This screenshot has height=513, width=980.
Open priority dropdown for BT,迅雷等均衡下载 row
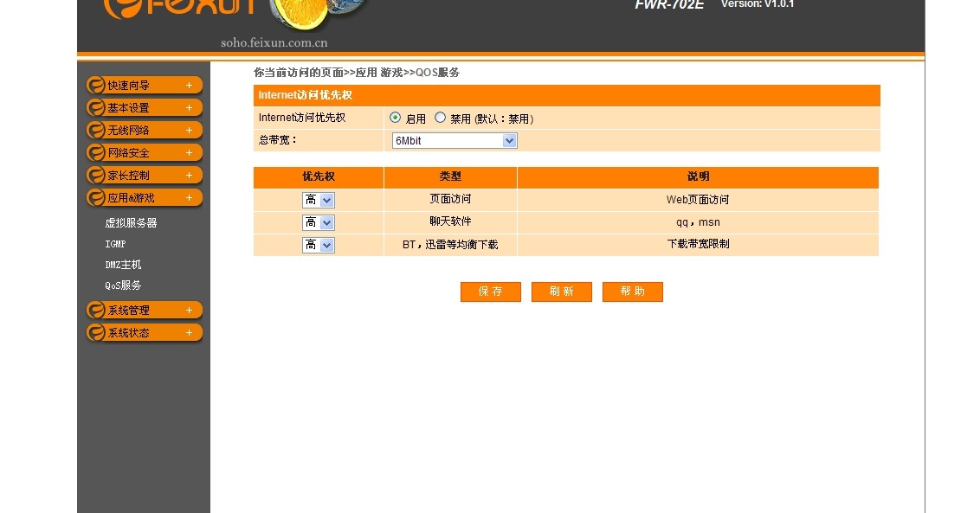[318, 245]
